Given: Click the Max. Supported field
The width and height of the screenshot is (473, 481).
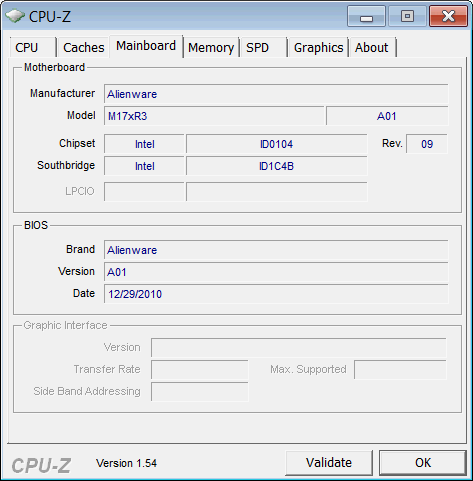Looking at the screenshot, I should (x=400, y=370).
